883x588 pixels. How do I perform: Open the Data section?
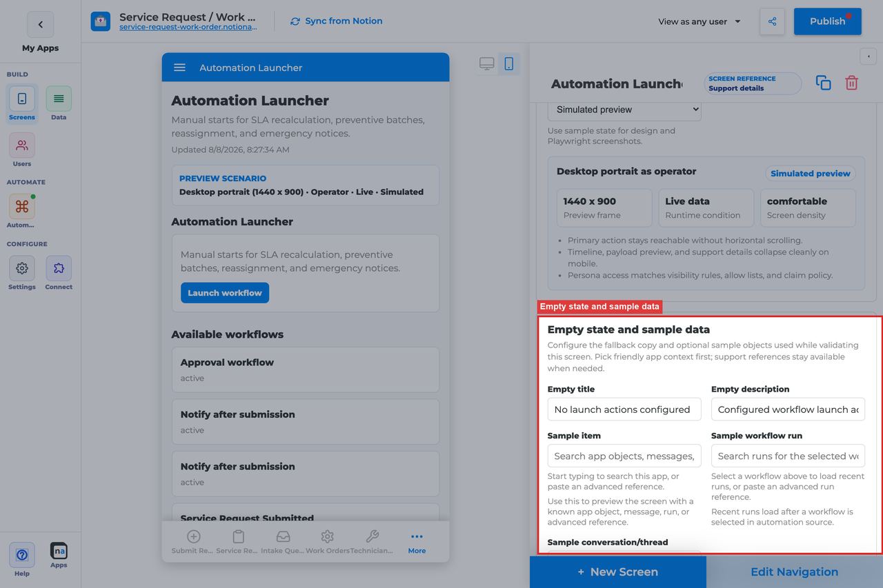click(59, 103)
